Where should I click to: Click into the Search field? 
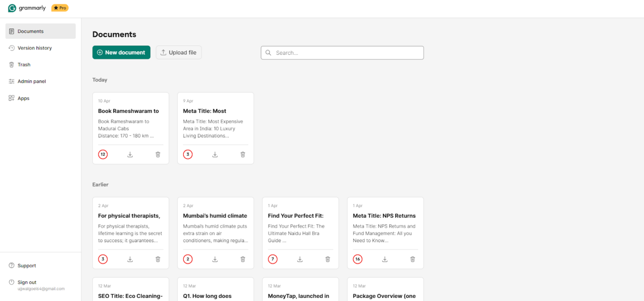point(342,53)
